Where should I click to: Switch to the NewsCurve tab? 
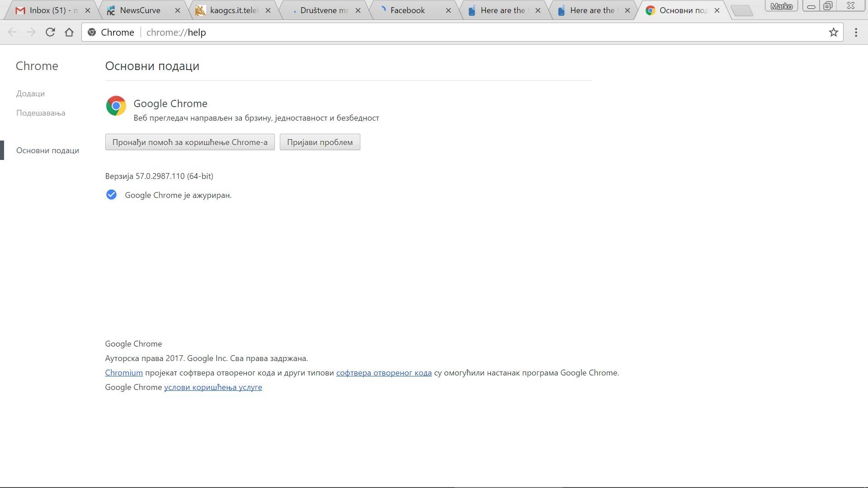click(x=140, y=10)
